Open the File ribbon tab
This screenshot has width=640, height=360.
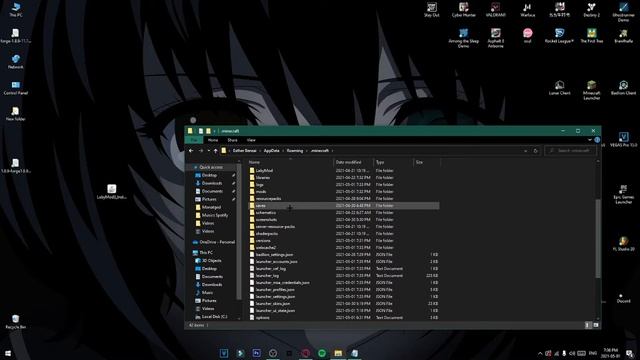(194, 140)
